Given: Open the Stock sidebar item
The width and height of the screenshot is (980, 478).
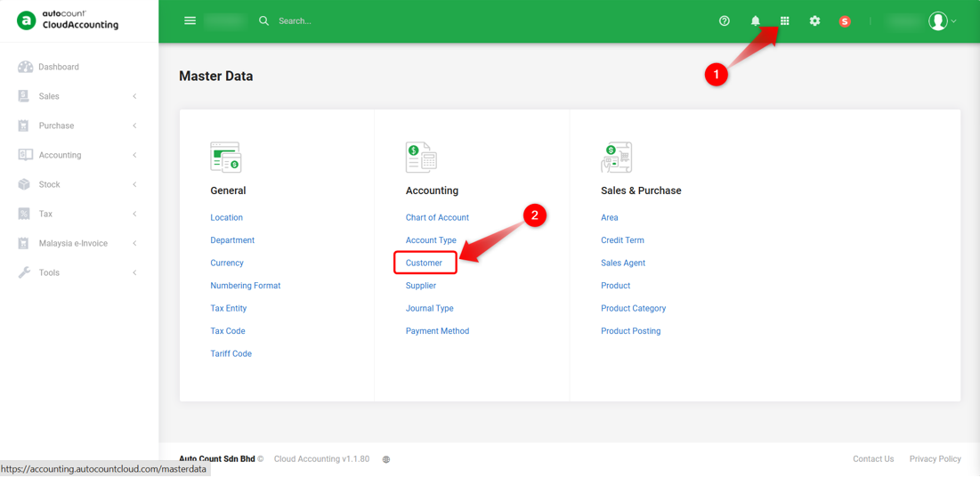Looking at the screenshot, I should (78, 184).
